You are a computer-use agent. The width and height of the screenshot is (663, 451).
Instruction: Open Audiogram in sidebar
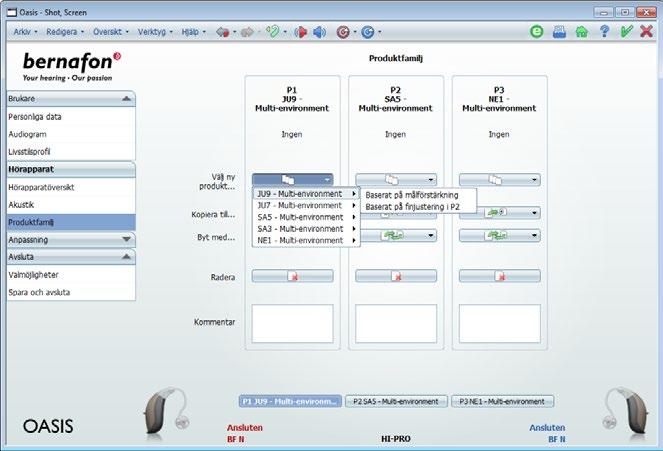coord(71,134)
